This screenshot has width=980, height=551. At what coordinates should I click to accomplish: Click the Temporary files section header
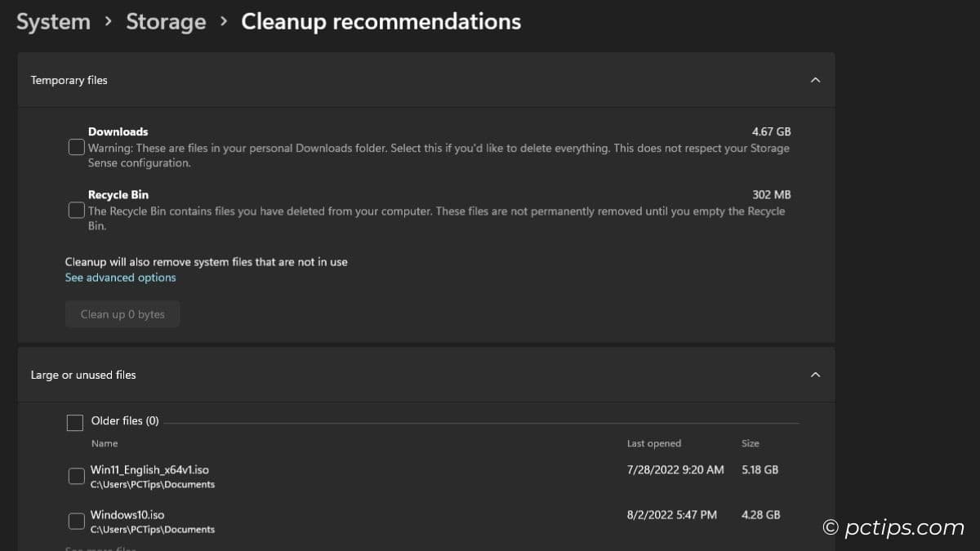[69, 79]
